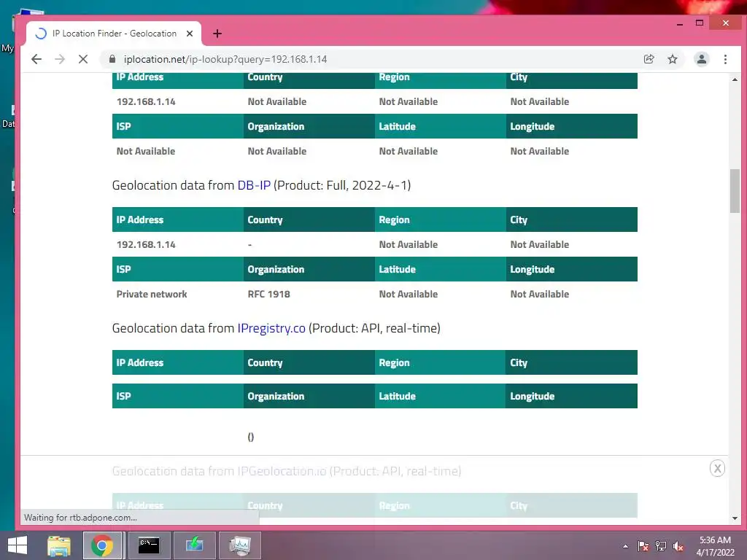
Task: Open the Chrome three-dot menu
Action: pyautogui.click(x=725, y=59)
